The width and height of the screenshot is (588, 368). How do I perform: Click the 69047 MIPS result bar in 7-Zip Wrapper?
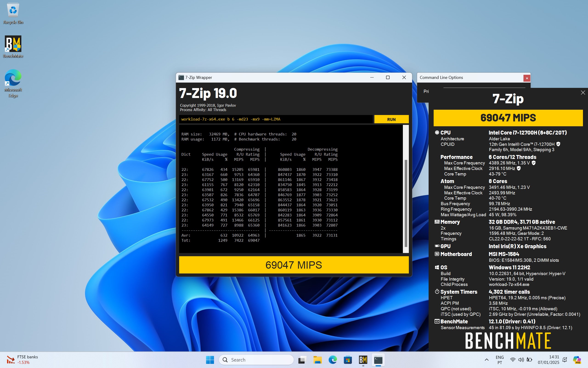point(294,265)
